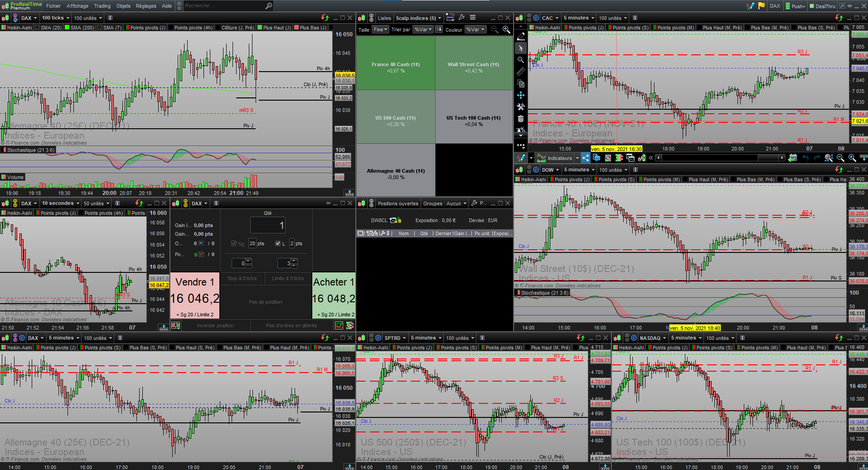868x470 pixels.
Task: Open the 10 secondes timeframe dropdown
Action: pos(61,204)
